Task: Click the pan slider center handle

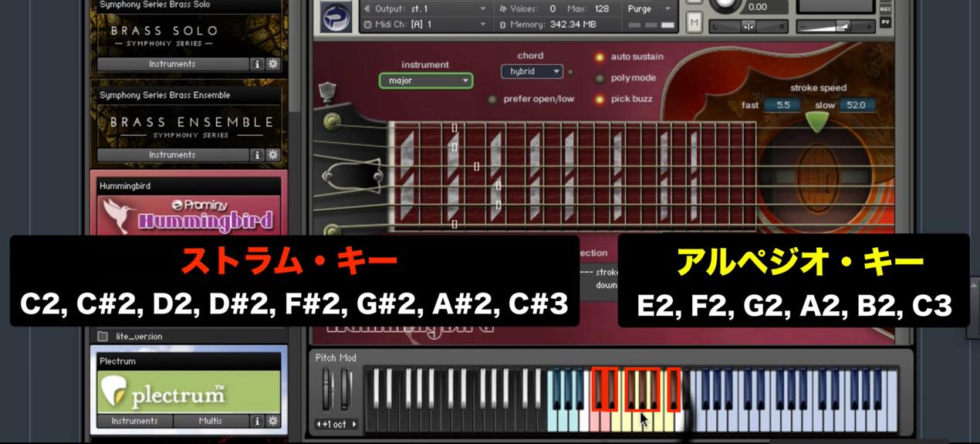Action: point(749,25)
